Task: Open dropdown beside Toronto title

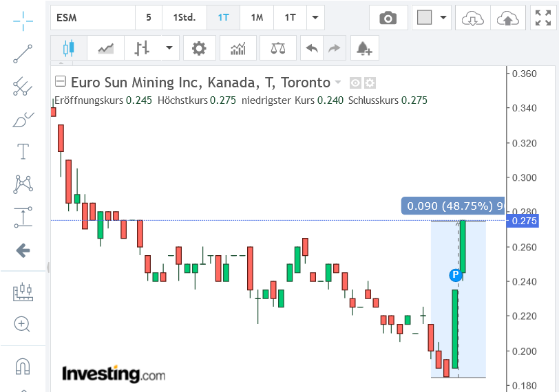Action: click(337, 83)
